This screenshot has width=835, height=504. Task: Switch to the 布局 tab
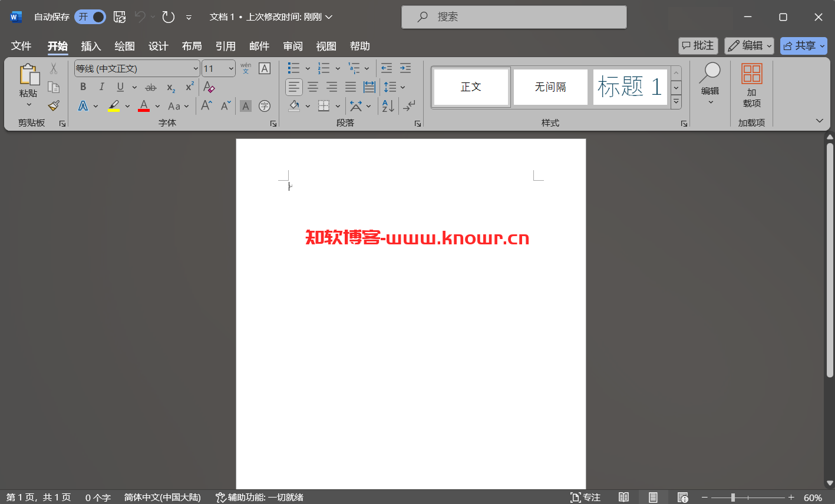(192, 46)
